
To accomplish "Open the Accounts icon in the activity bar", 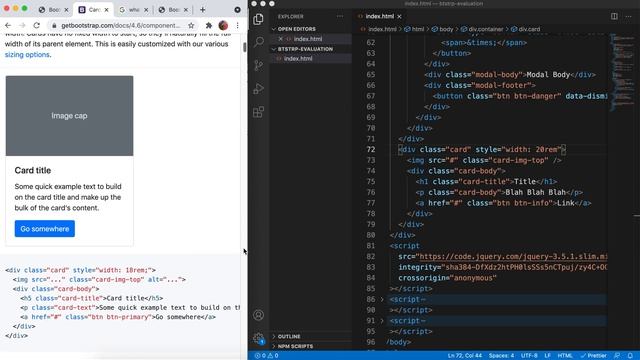I will 258,315.
